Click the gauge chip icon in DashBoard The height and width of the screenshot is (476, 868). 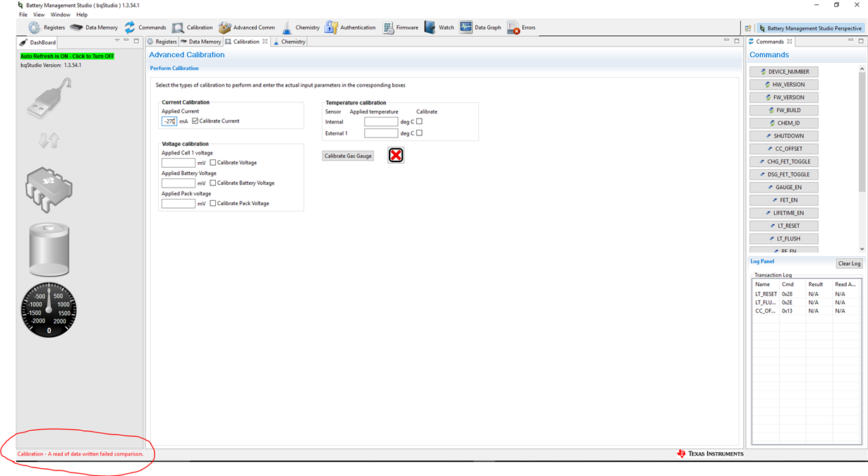pos(49,190)
